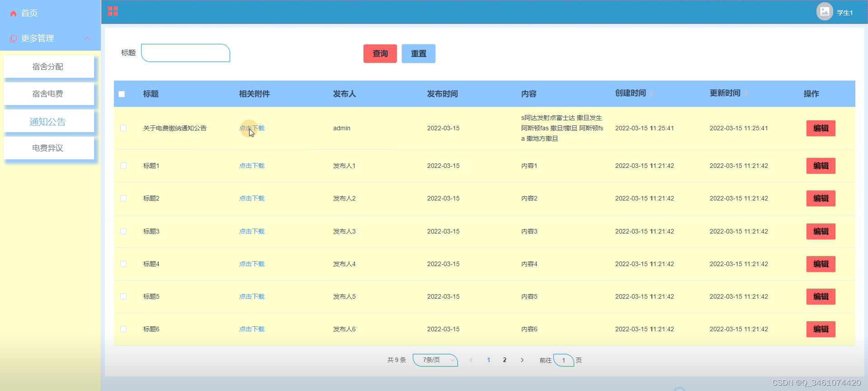The width and height of the screenshot is (868, 391).
Task: Open 电费异议 menu item
Action: (x=48, y=148)
